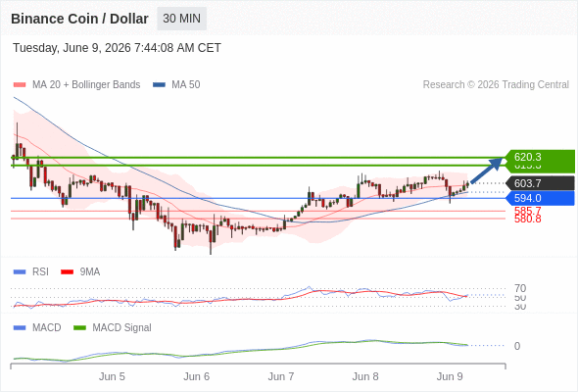
Task: Click the Jun 6 date axis label
Action: (197, 377)
